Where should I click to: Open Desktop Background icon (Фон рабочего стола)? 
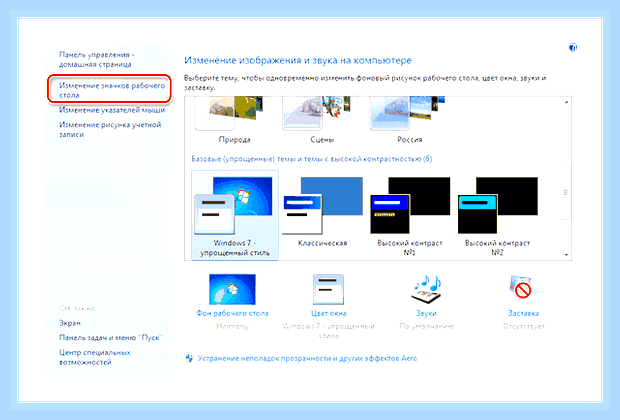232,289
